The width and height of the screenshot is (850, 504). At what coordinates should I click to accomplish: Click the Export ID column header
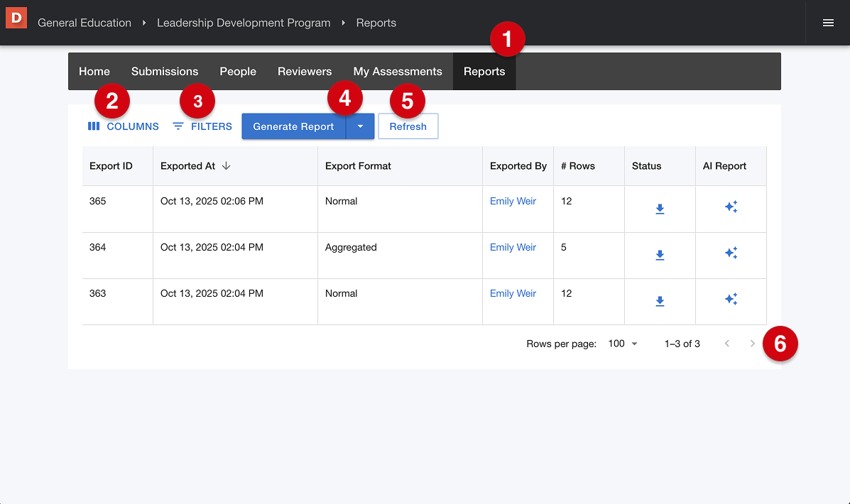[118, 166]
